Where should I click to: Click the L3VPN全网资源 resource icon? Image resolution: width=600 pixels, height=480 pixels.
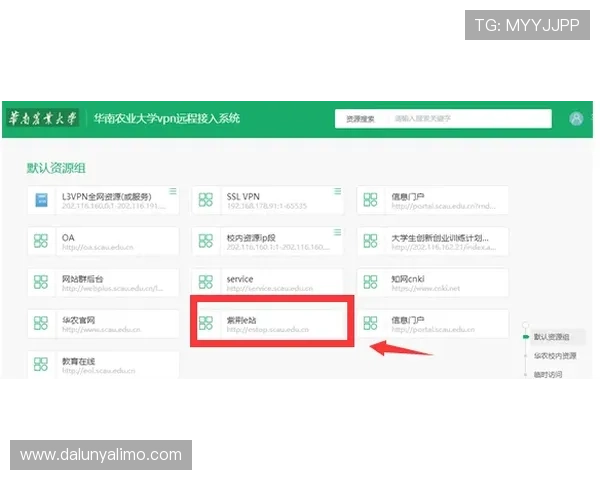click(x=42, y=200)
